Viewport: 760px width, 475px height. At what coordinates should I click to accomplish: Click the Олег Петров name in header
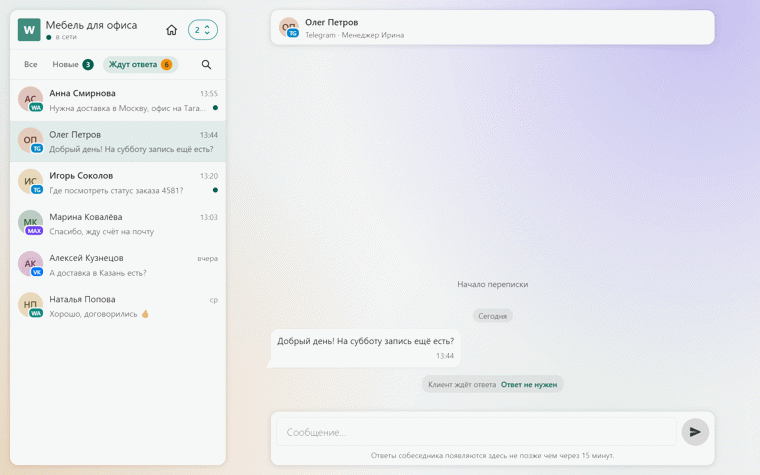pyautogui.click(x=332, y=22)
